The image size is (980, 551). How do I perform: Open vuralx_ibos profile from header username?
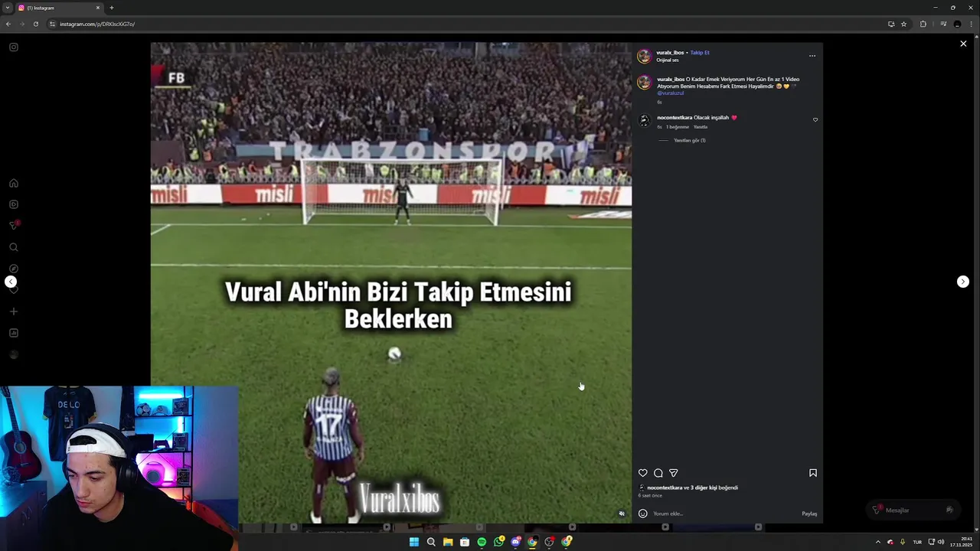coord(670,53)
